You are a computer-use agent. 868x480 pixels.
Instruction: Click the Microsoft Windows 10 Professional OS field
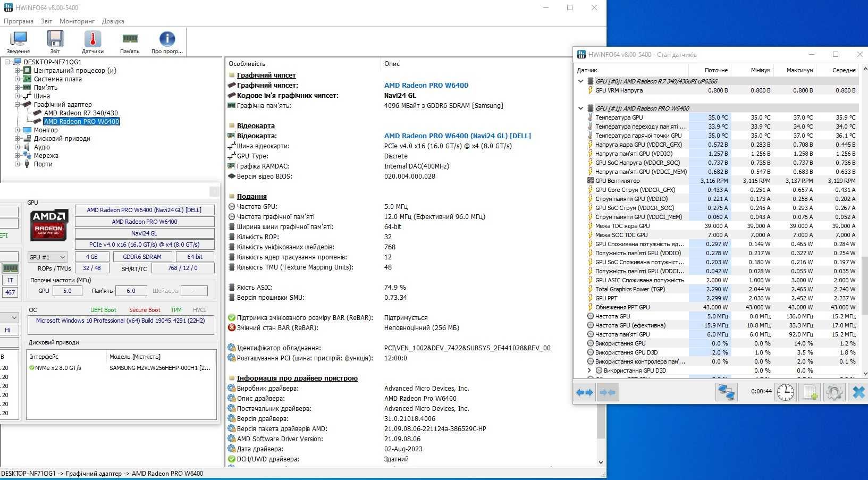pos(121,325)
